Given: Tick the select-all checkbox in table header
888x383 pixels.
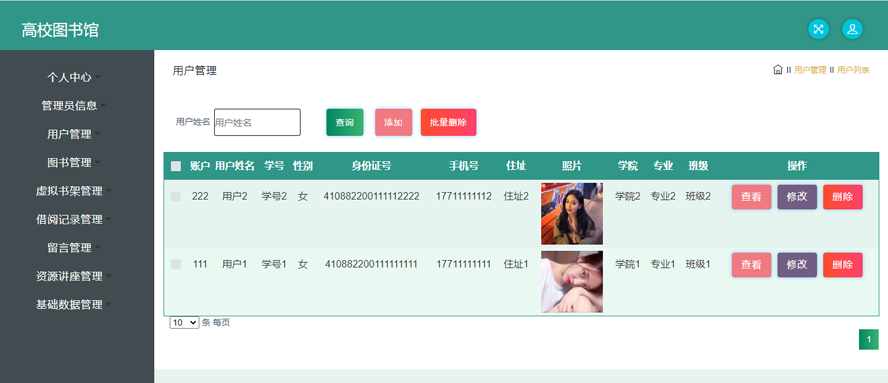Looking at the screenshot, I should tap(176, 166).
